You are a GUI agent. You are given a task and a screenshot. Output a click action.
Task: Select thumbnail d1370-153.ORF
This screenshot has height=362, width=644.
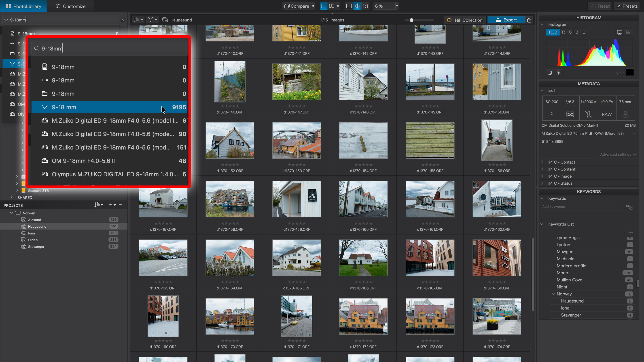(297, 140)
